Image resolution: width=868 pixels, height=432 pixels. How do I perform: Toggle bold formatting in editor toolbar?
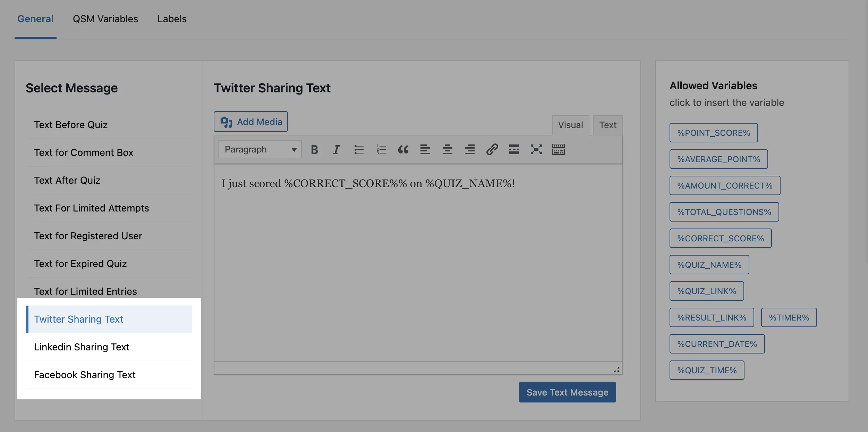[x=314, y=150]
